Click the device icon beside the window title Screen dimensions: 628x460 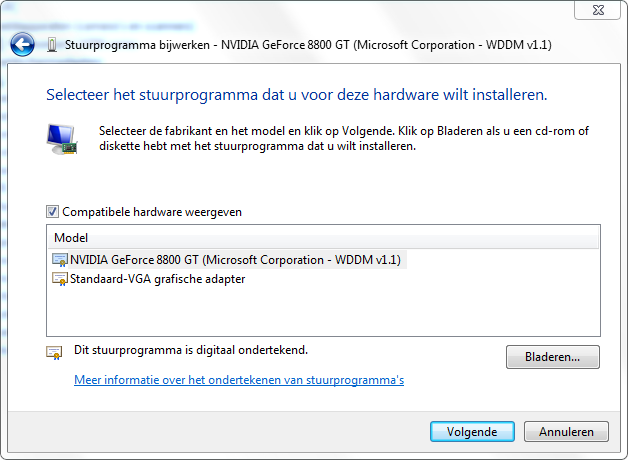tap(52, 45)
